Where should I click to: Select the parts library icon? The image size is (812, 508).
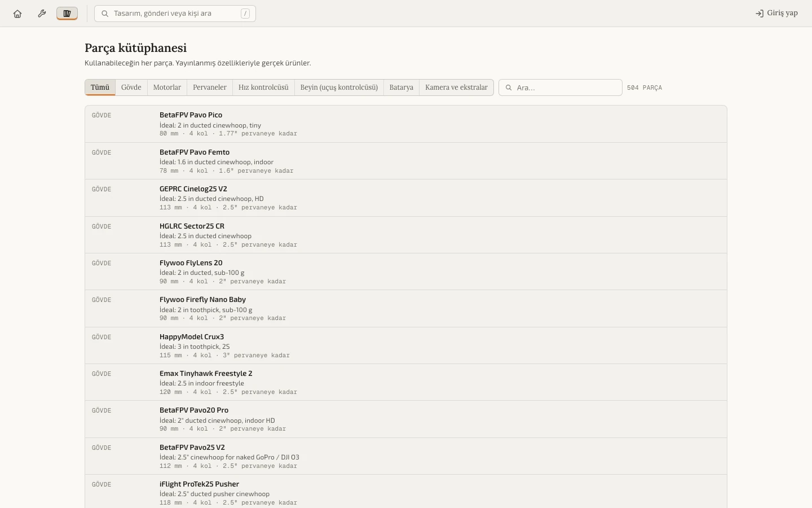[67, 14]
